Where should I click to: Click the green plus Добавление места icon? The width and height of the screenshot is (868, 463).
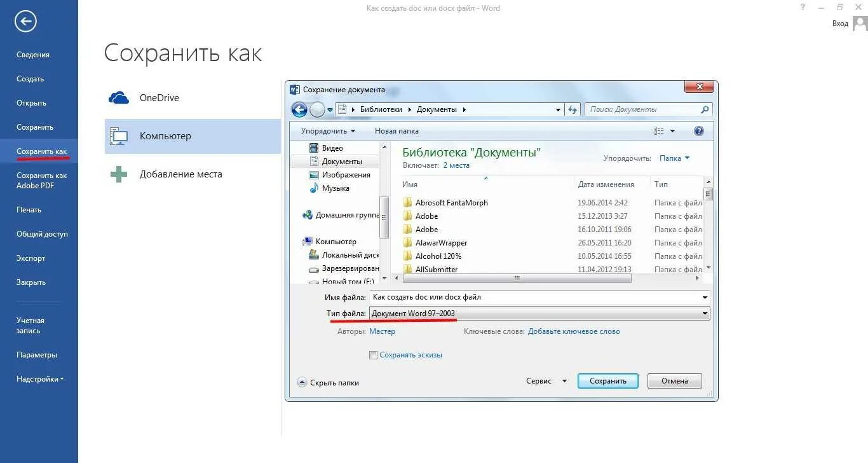pyautogui.click(x=119, y=174)
